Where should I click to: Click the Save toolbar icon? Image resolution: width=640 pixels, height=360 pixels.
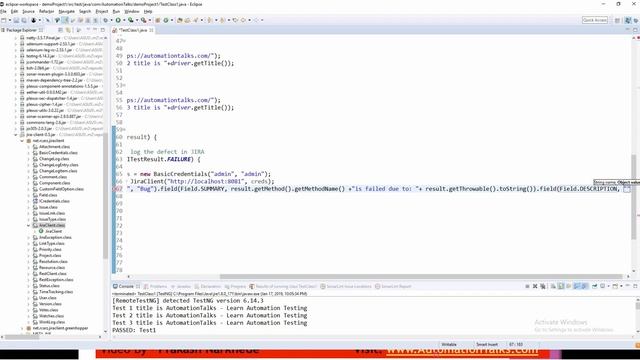(x=16, y=20)
